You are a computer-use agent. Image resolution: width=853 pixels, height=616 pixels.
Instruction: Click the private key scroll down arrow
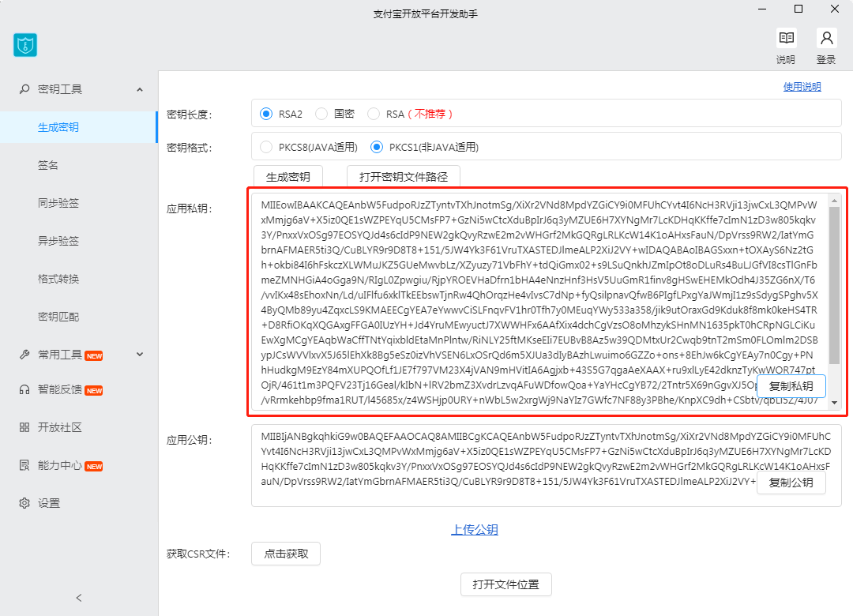point(835,403)
